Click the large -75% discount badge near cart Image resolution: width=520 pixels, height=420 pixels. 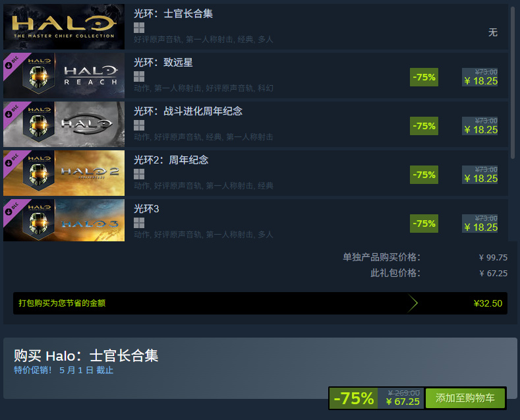pos(353,398)
